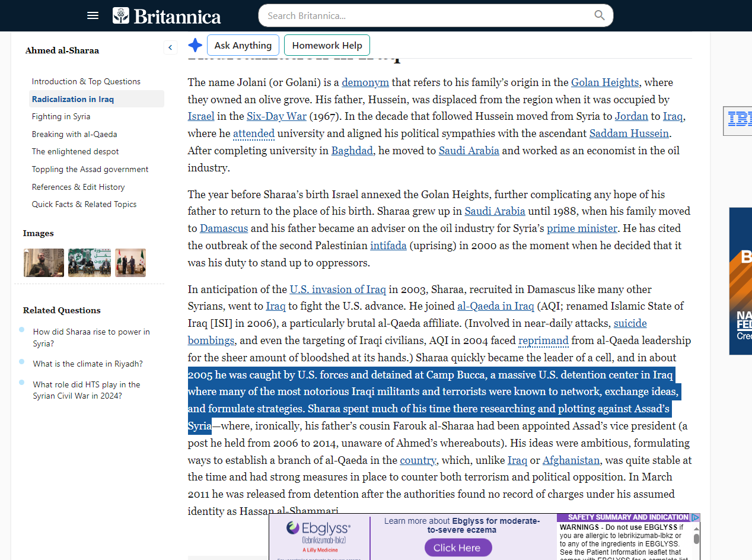Click the attended dotted-underline word
The height and width of the screenshot is (560, 752).
pos(254,133)
